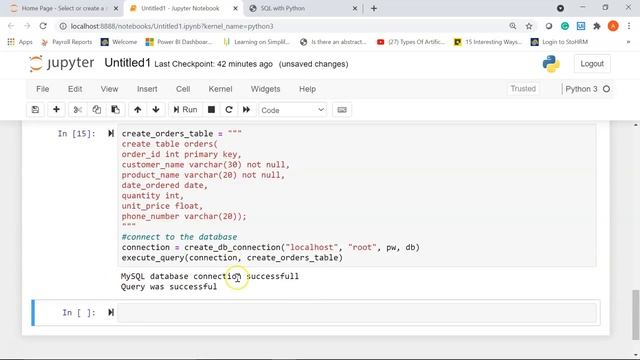Click the Jupyter logo

click(x=62, y=64)
